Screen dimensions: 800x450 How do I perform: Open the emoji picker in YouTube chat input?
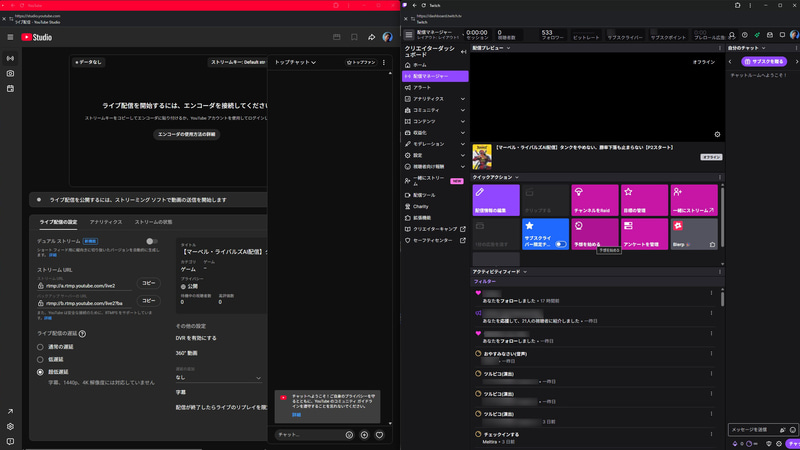pyautogui.click(x=349, y=435)
